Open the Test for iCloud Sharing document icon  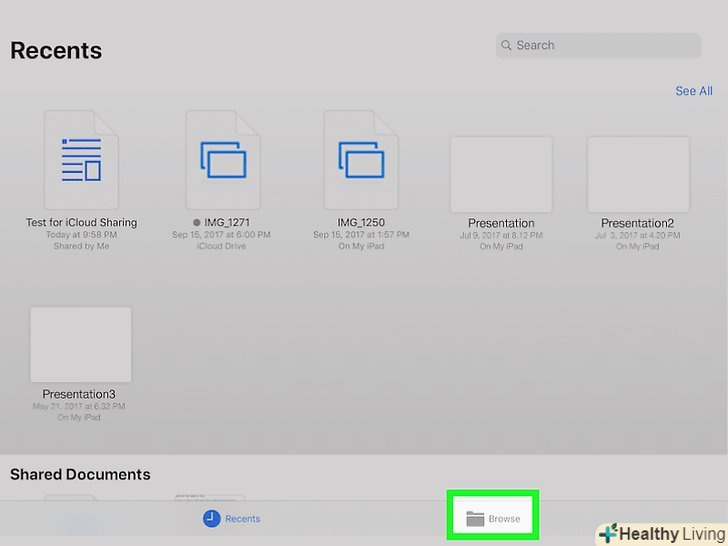[x=81, y=160]
